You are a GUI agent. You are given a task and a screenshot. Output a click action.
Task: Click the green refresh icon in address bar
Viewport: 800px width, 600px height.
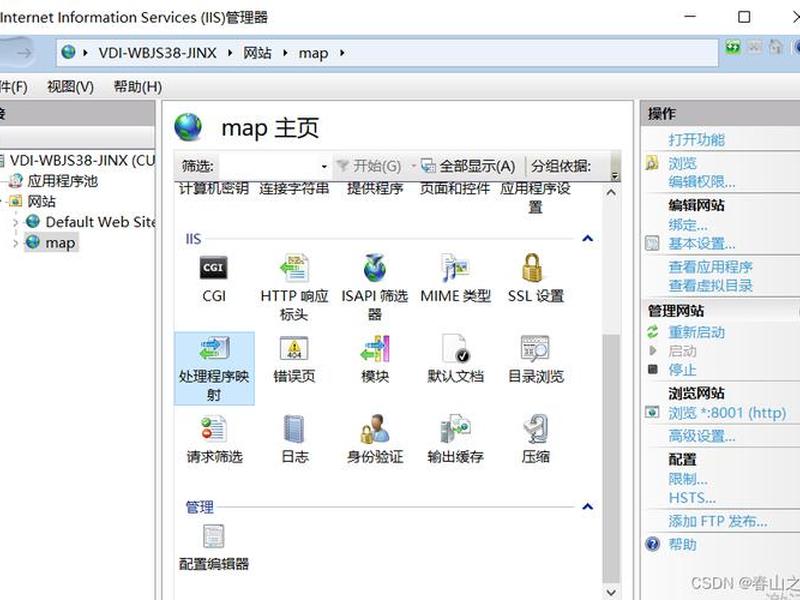tap(733, 48)
